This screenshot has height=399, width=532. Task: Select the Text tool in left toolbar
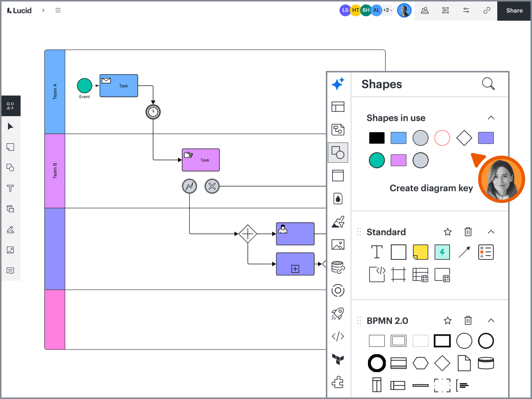pos(10,188)
